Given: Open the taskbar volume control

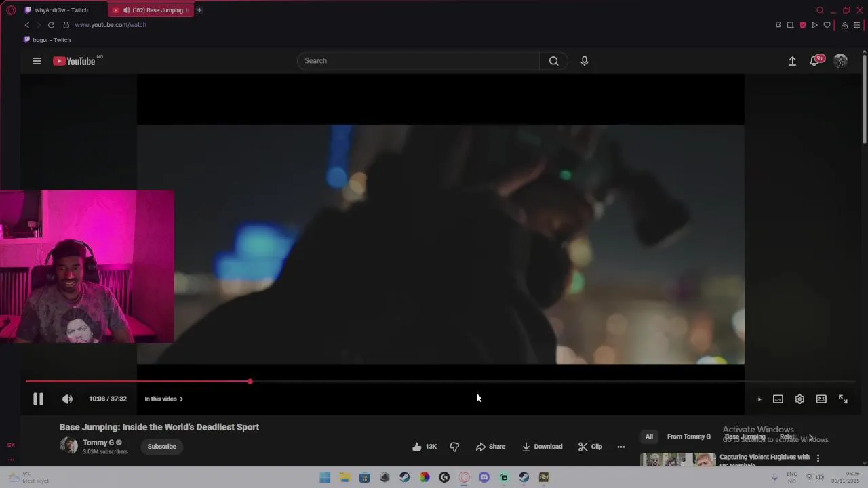Looking at the screenshot, I should (x=820, y=477).
